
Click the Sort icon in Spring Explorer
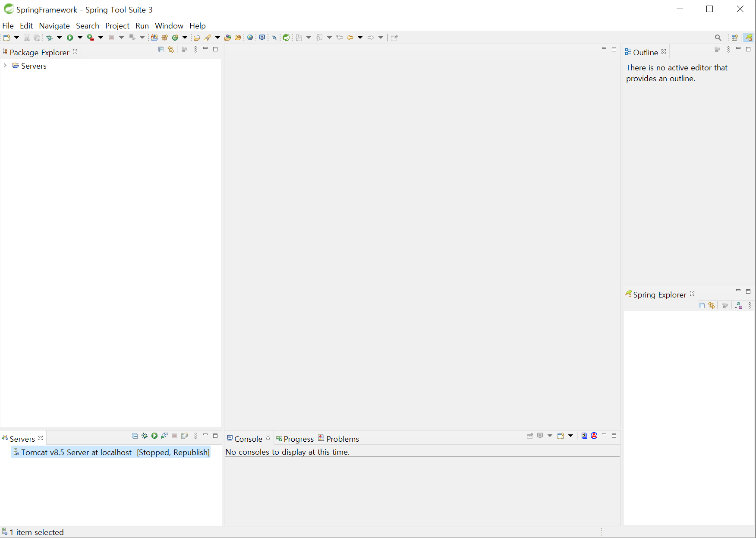(x=739, y=306)
